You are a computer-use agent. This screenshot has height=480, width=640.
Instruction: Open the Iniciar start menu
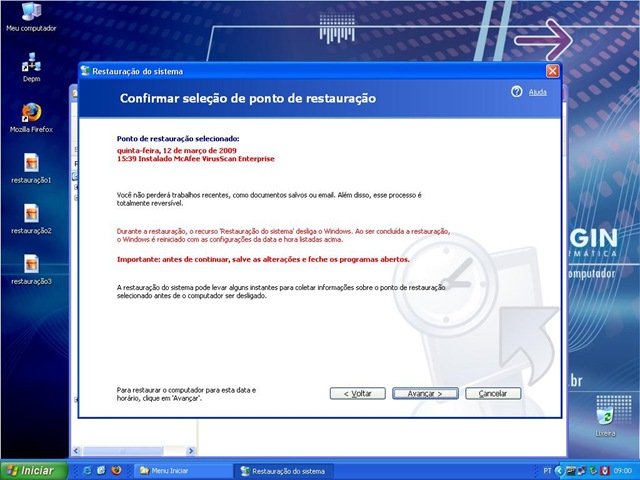click(33, 471)
